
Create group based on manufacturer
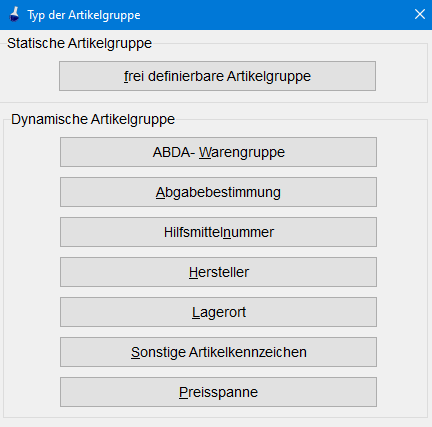pyautogui.click(x=218, y=272)
